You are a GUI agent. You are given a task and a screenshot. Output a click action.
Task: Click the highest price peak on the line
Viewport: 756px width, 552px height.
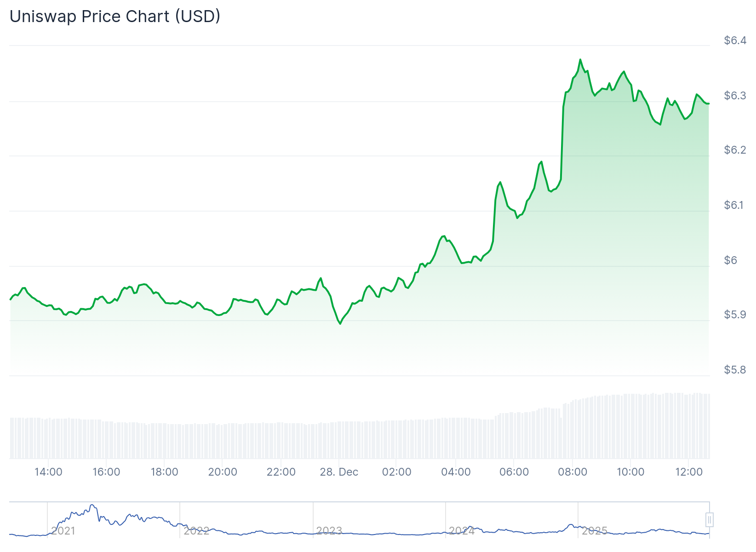click(580, 59)
